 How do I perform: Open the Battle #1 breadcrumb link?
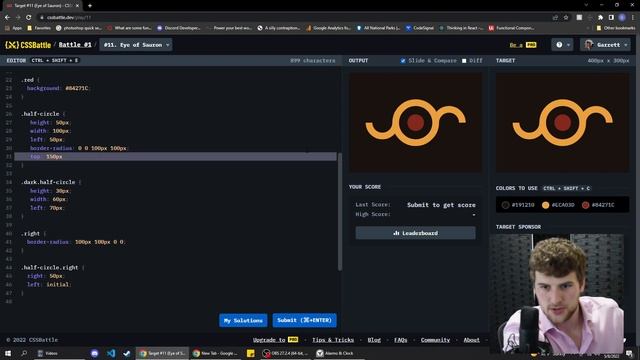pos(75,45)
